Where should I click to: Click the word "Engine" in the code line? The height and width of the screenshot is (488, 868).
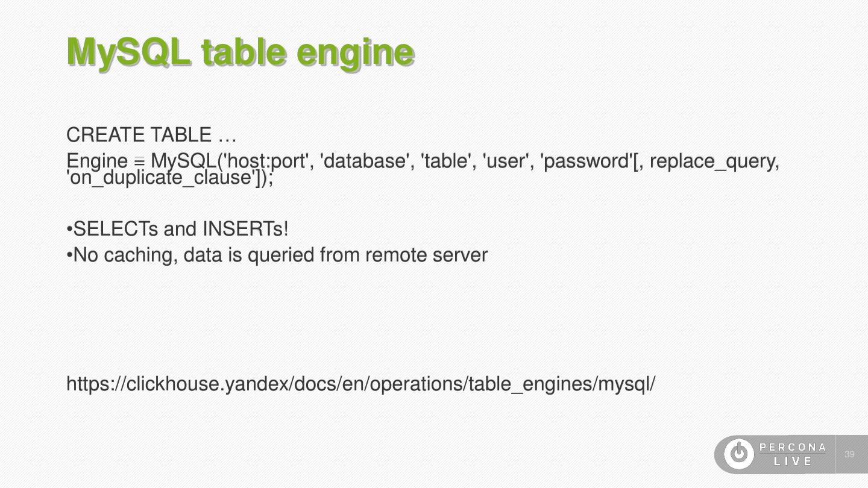click(97, 161)
